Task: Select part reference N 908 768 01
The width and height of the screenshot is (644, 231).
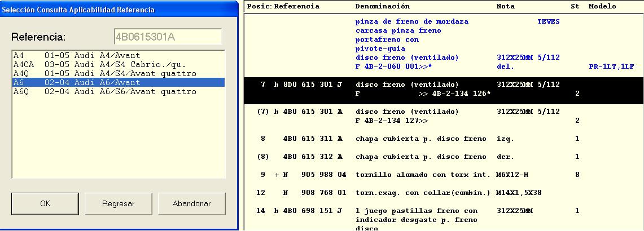Action: tap(314, 193)
